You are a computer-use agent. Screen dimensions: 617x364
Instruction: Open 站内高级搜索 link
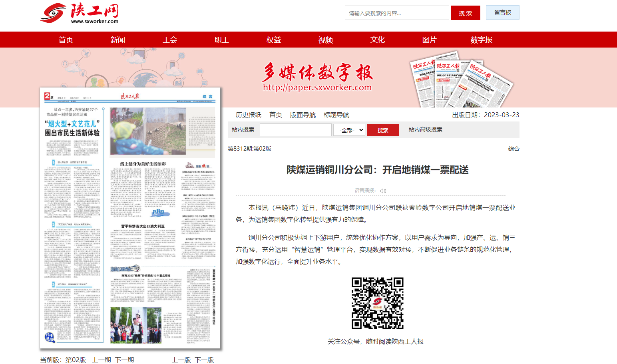[426, 129]
